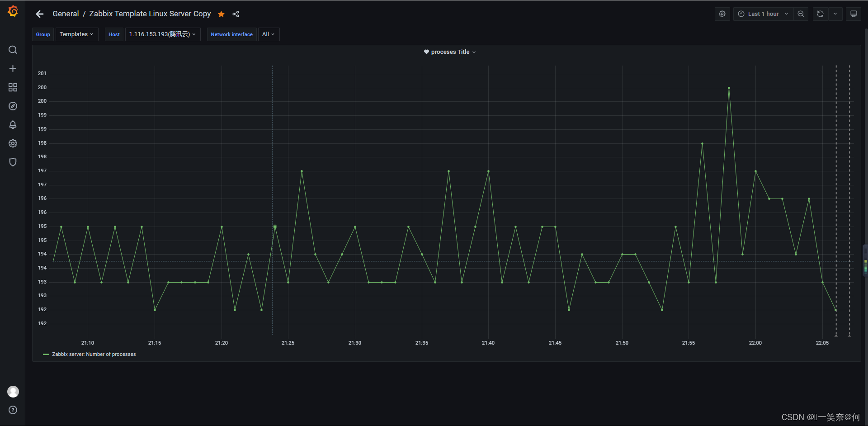Click the 22:00 time axis label
868x426 pixels.
[755, 343]
